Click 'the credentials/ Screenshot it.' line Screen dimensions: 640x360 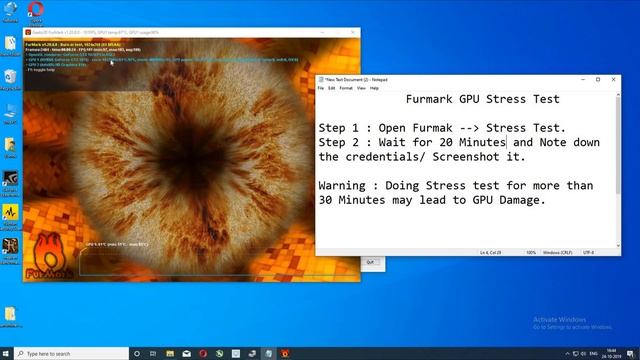coord(422,157)
